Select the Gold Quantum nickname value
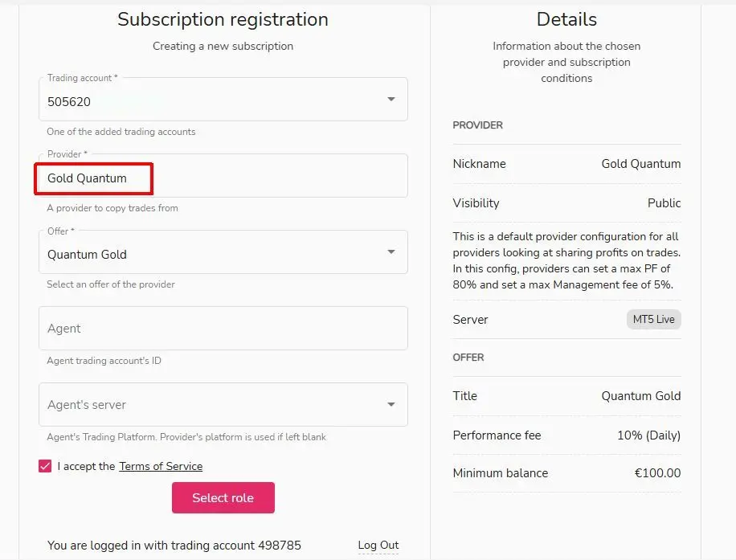This screenshot has width=736, height=560. coord(640,163)
